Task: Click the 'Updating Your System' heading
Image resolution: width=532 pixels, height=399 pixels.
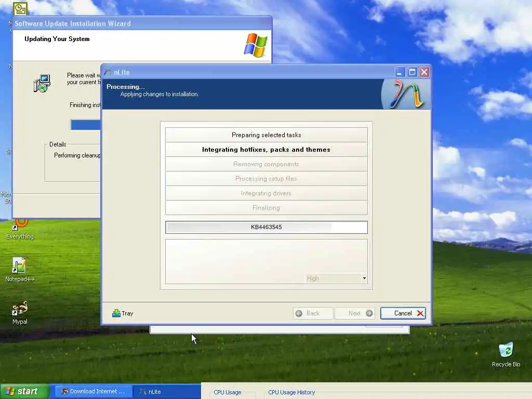Action: point(57,38)
